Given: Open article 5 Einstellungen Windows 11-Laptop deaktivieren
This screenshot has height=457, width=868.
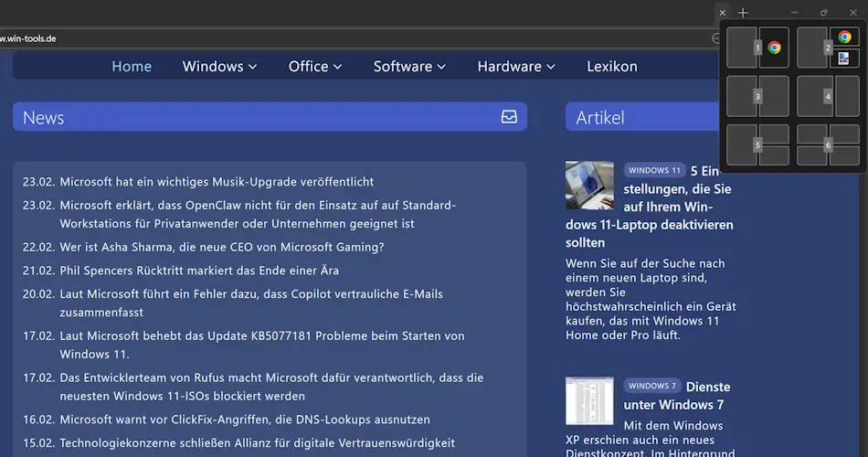Looking at the screenshot, I should (650, 207).
